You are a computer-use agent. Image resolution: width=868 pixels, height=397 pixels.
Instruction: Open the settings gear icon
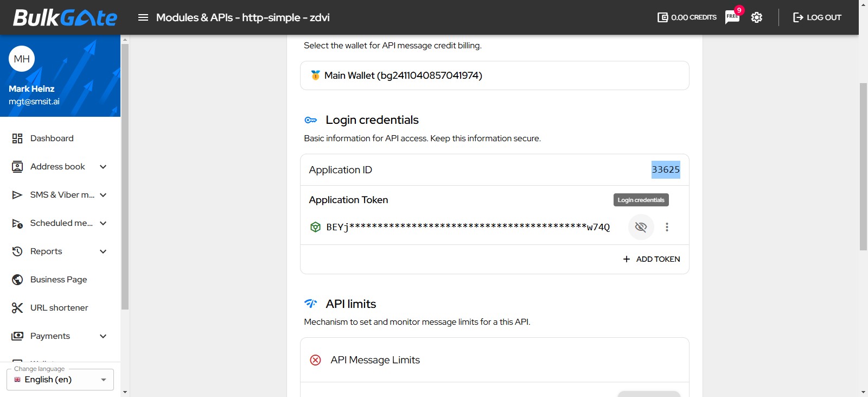click(x=757, y=17)
